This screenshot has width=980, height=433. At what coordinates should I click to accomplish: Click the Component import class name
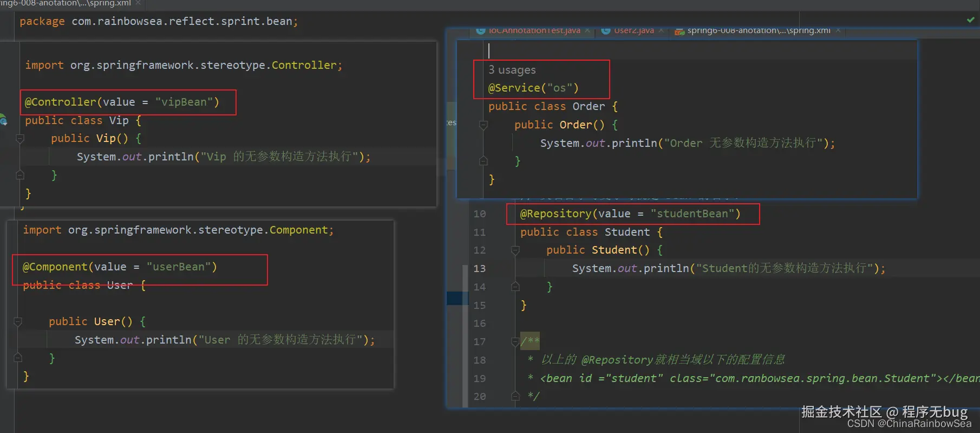(x=298, y=230)
